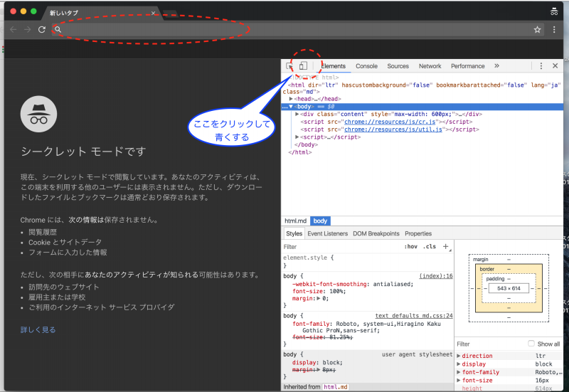This screenshot has width=569, height=392.
Task: Enable the Show all checkbox
Action: [531, 344]
